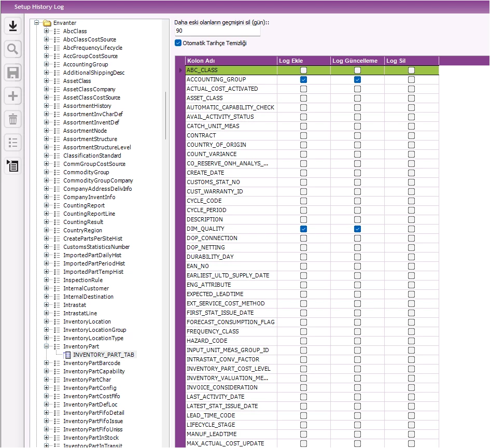The width and height of the screenshot is (490, 448).
Task: Click the indented list toolbar icon
Action: (13, 166)
